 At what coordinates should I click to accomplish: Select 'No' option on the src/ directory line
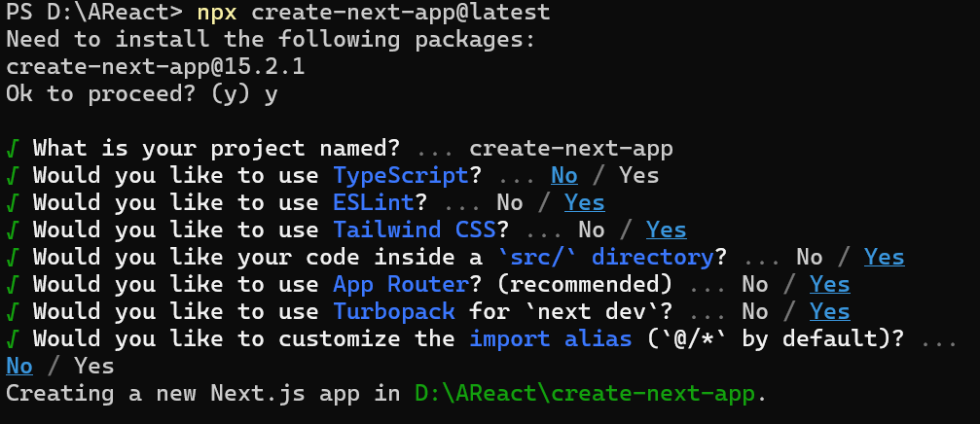coord(810,258)
